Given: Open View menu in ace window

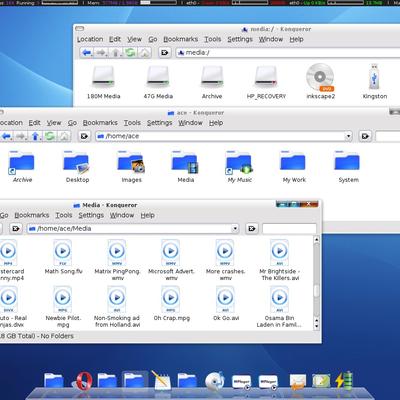Looking at the screenshot, I should coord(54,123).
